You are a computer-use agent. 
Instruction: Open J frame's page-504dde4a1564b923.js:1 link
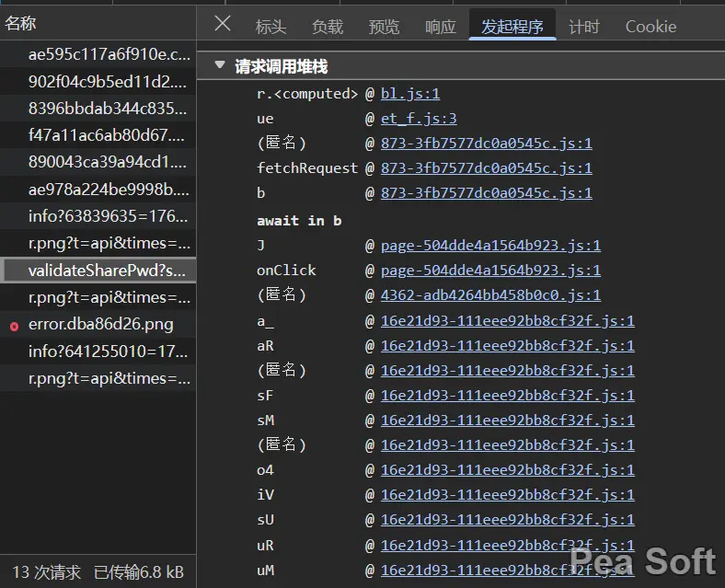[490, 246]
